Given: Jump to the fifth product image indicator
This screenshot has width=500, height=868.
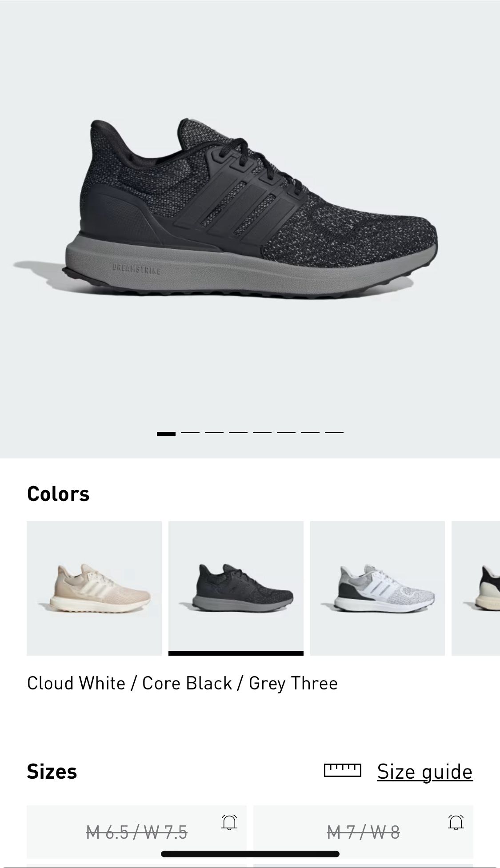Looking at the screenshot, I should (x=262, y=432).
